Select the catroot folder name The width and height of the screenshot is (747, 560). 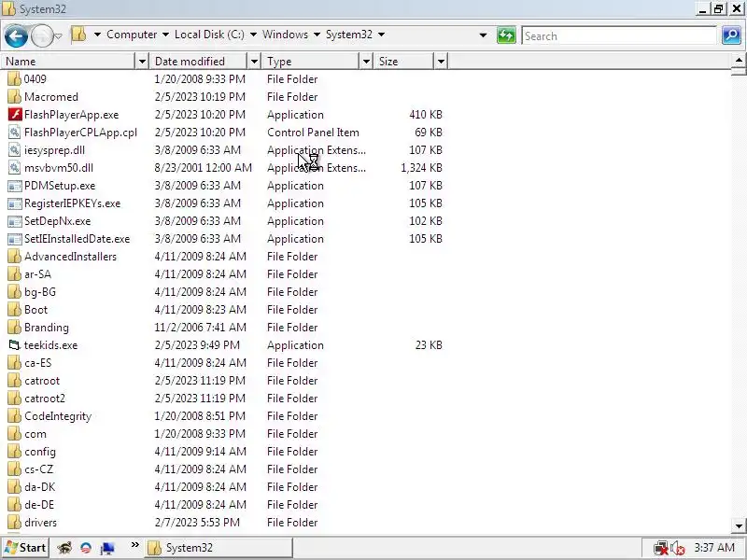coord(42,381)
